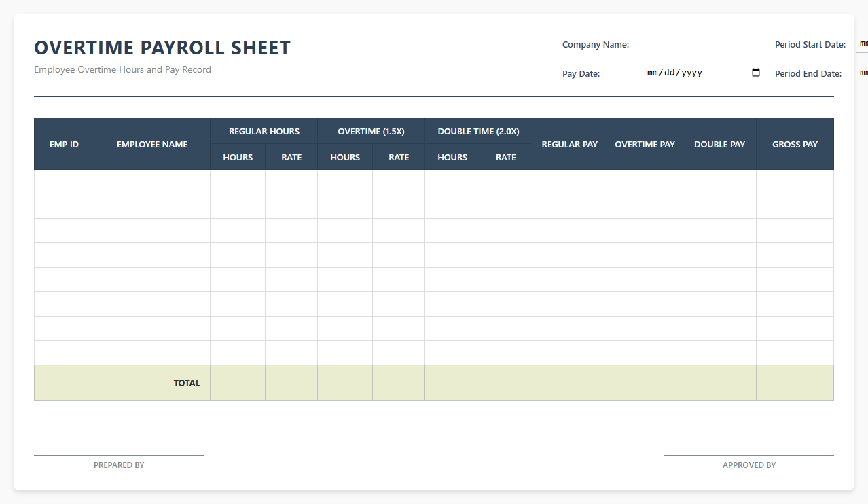
Task: Click the EMP ID column header
Action: [64, 144]
